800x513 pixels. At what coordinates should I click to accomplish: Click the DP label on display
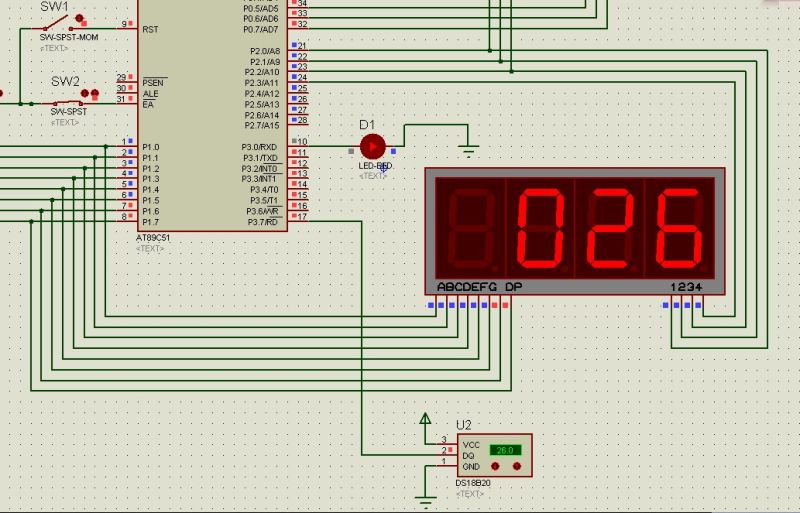[x=514, y=287]
